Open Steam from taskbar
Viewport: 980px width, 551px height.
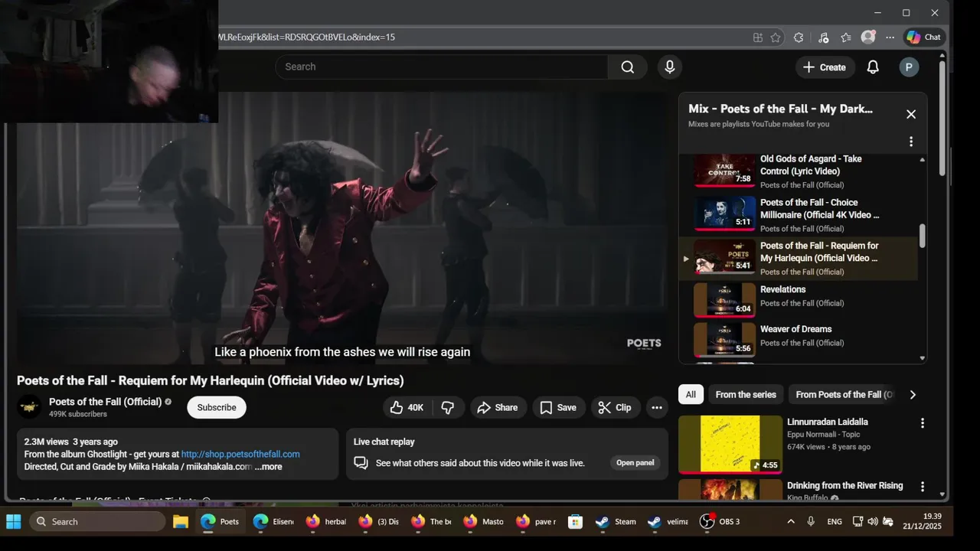point(616,522)
